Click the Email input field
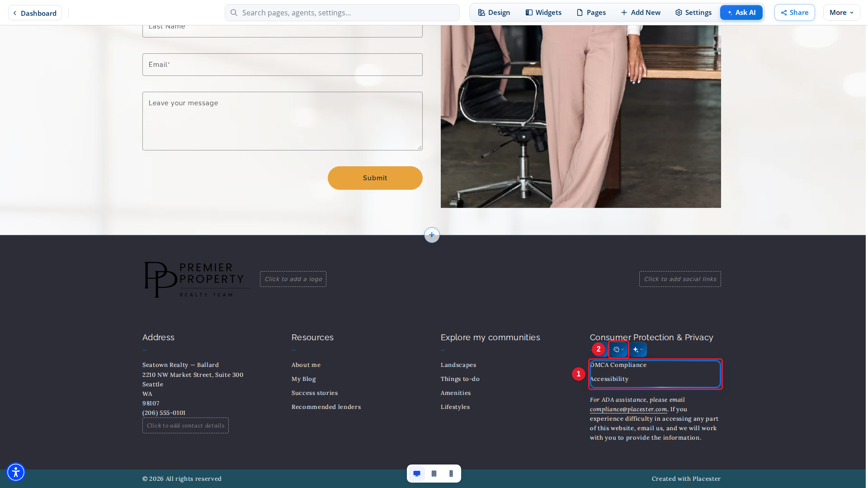The width and height of the screenshot is (868, 488). click(283, 65)
